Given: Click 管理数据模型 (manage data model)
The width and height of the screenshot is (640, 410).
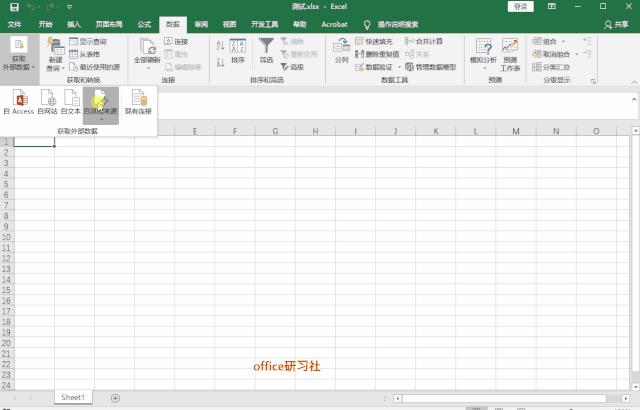Looking at the screenshot, I should point(431,67).
